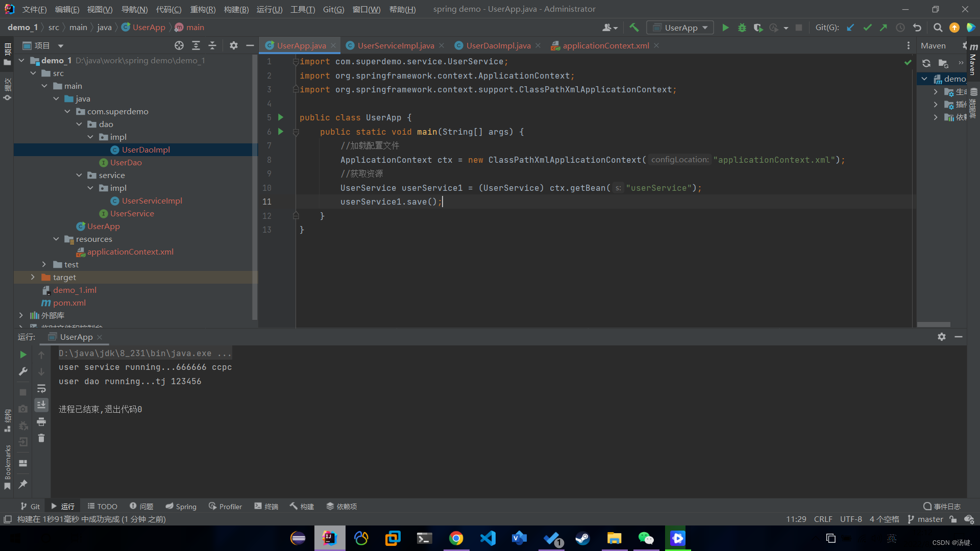
Task: Toggle file read-only lock in status bar
Action: 953,519
